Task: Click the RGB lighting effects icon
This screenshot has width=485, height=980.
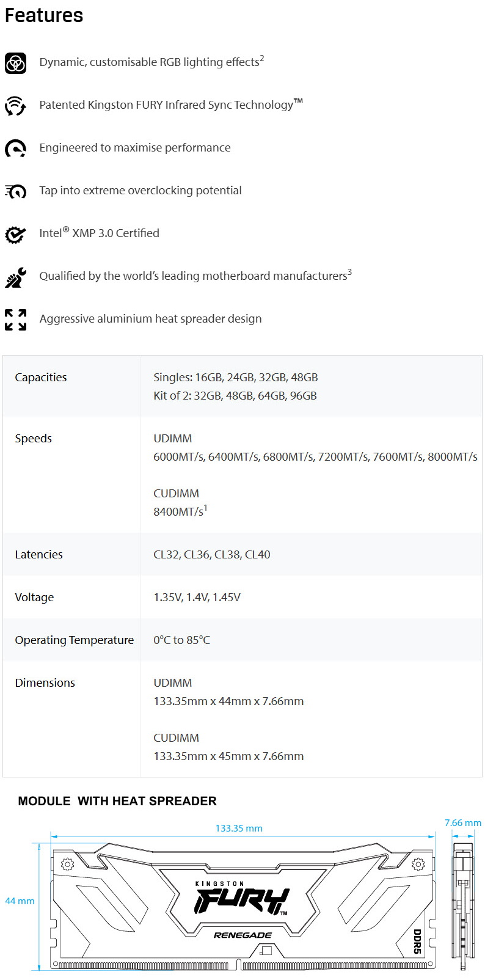Action: pos(15,63)
